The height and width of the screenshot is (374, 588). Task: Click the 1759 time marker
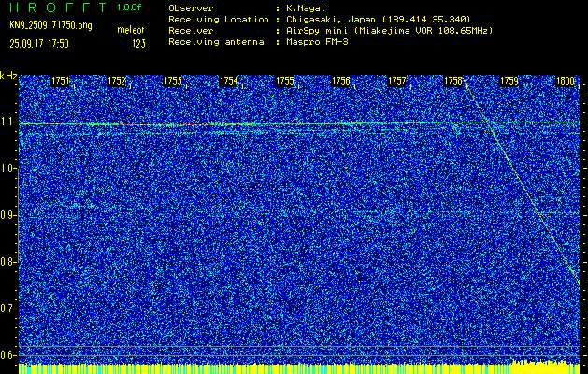point(509,81)
